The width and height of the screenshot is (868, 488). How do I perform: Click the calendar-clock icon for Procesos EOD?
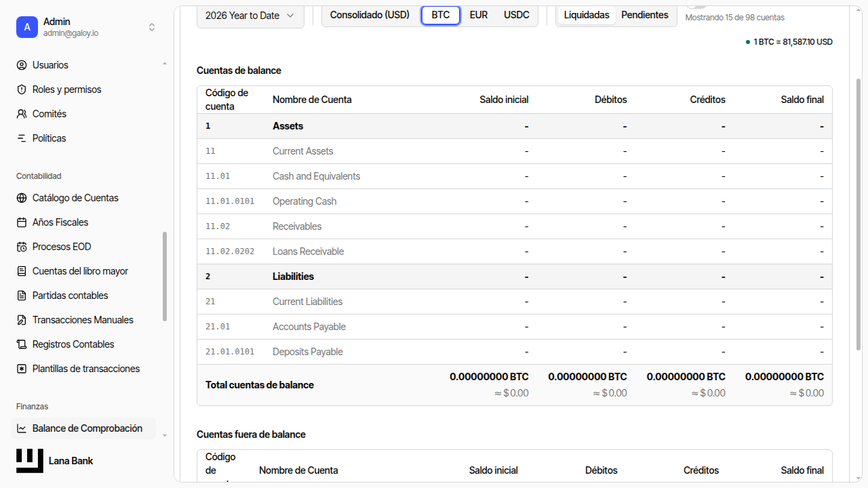(x=22, y=247)
